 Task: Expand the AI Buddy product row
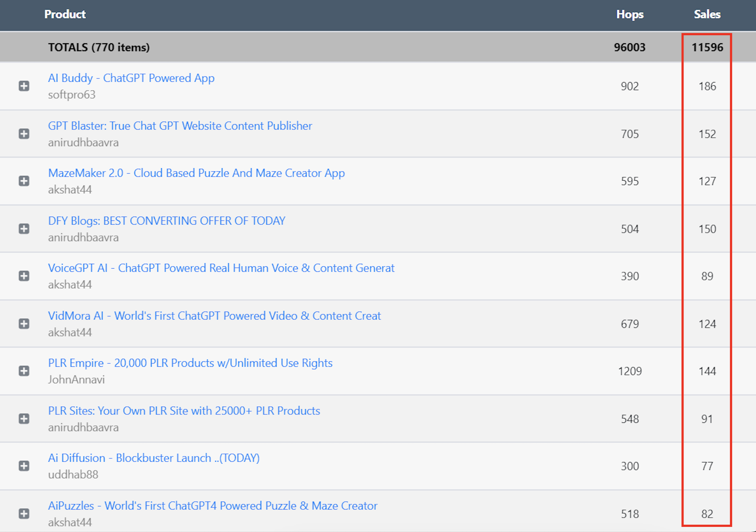click(x=24, y=86)
